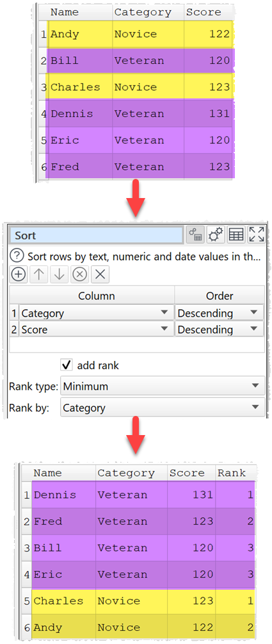Click the sort description help text
The height and width of the screenshot is (644, 272).
pyautogui.click(x=144, y=257)
